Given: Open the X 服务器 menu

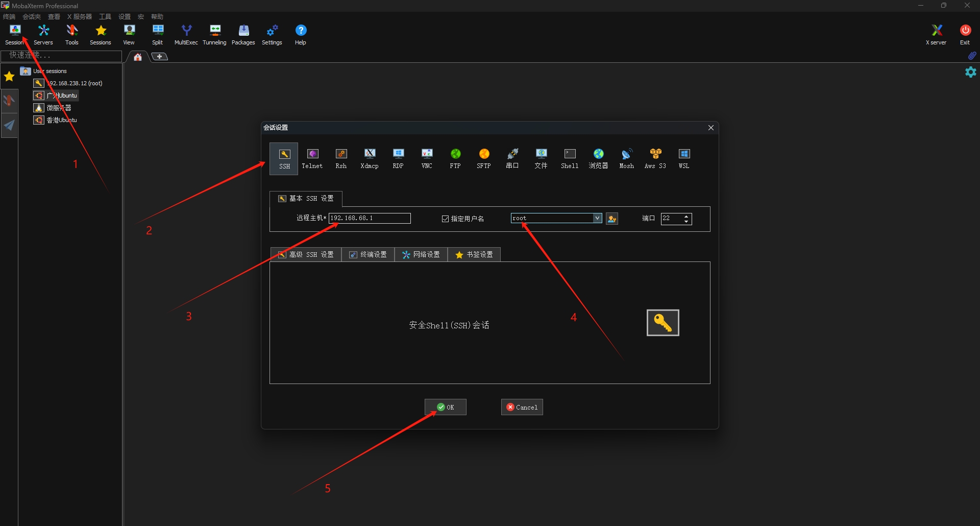Looking at the screenshot, I should (x=80, y=17).
